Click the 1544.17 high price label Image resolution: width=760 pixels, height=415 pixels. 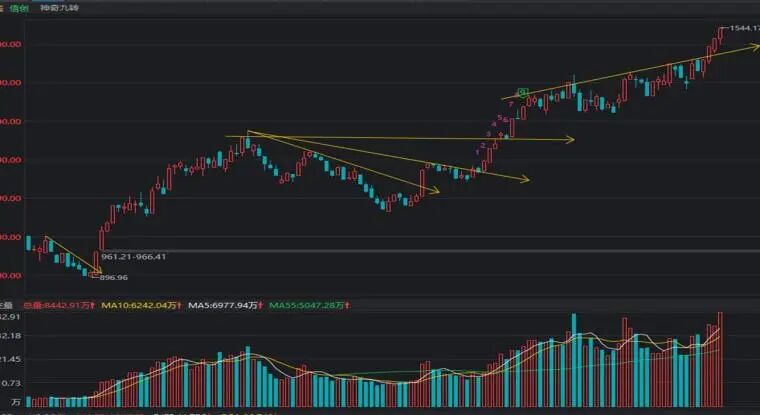click(744, 28)
